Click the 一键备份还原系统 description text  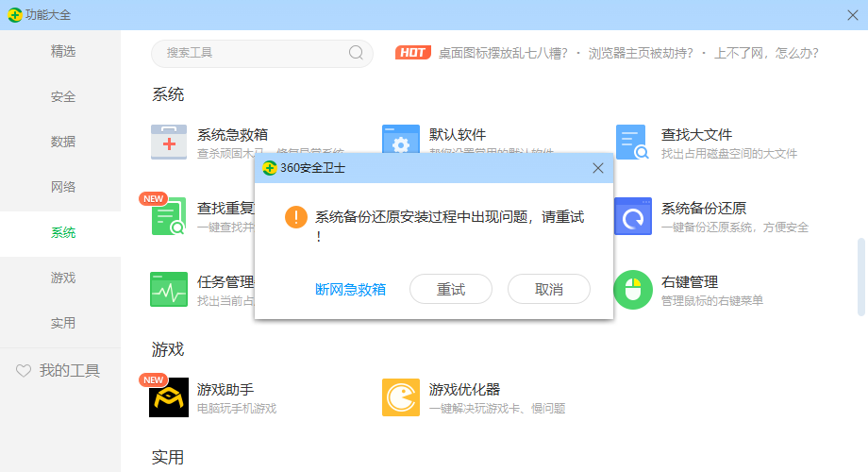tap(735, 228)
